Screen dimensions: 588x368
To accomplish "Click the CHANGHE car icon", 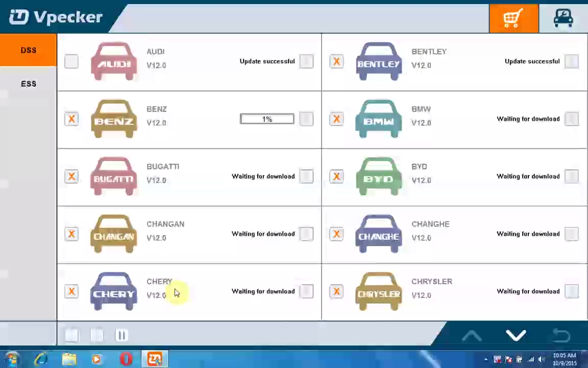I will coord(379,234).
